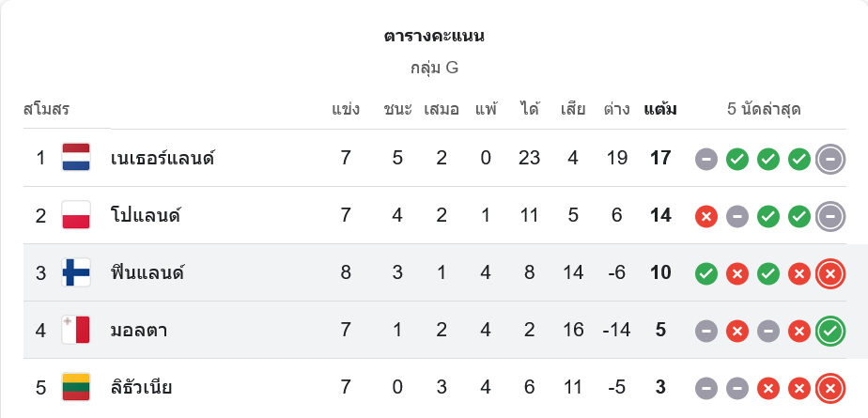Click Finland's latest match loss icon

[829, 274]
